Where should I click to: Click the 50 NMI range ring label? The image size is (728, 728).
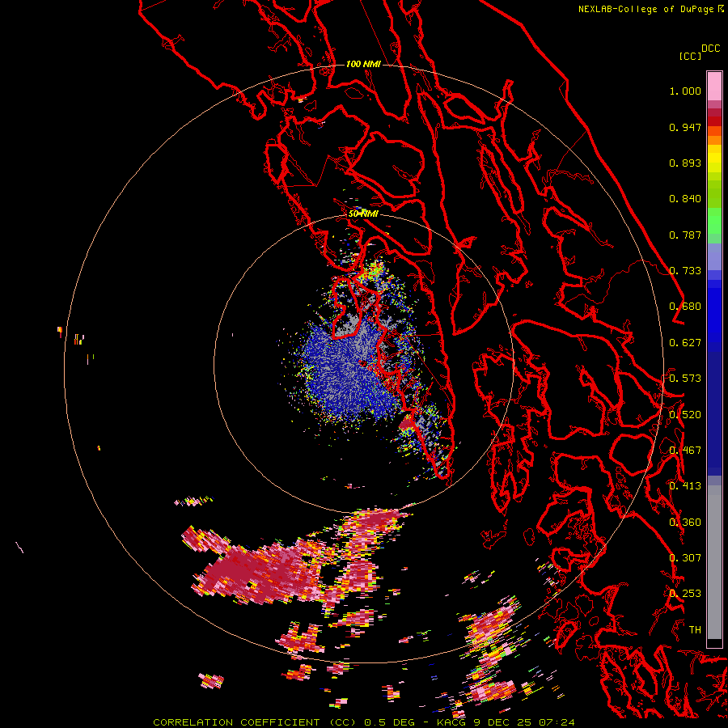click(363, 214)
